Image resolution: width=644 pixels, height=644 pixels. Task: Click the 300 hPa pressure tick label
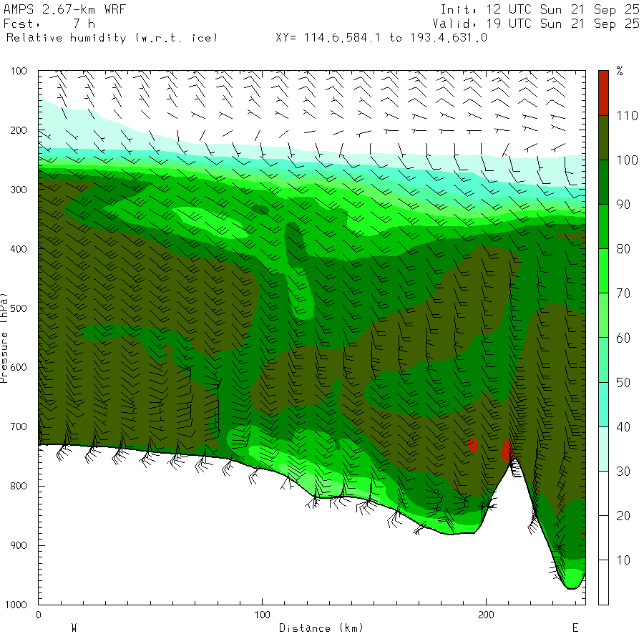19,190
